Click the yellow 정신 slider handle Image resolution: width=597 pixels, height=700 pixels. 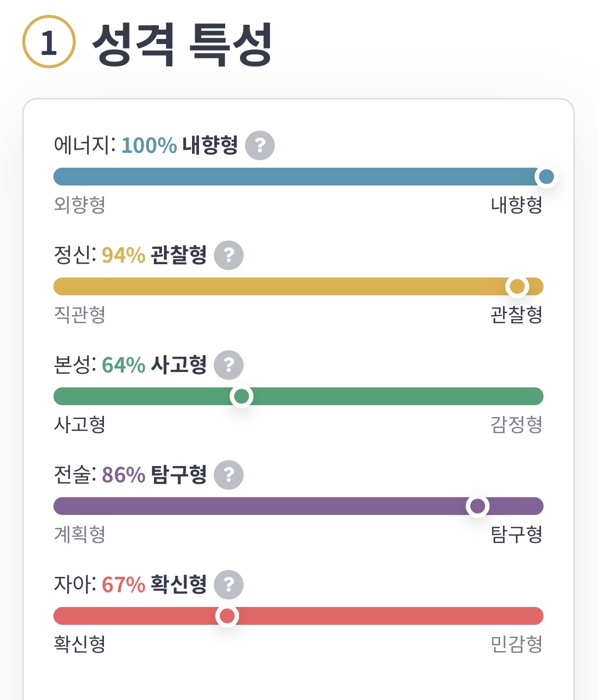(x=517, y=286)
